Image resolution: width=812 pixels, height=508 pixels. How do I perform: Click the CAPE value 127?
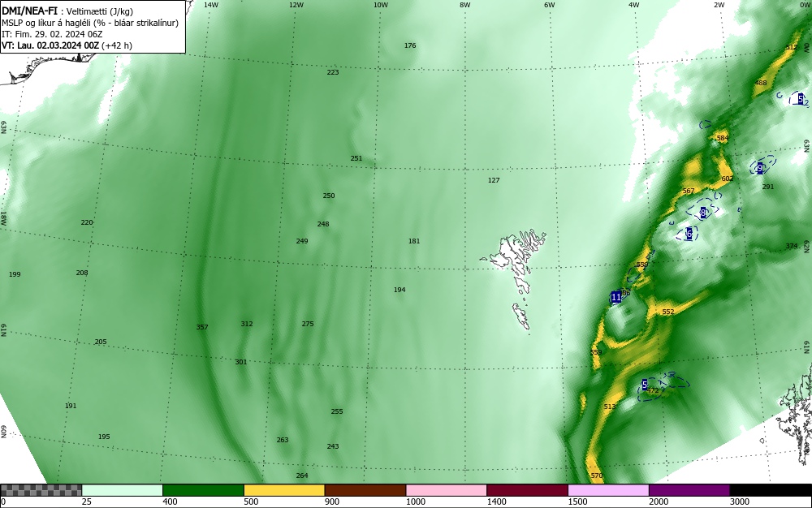coord(494,180)
